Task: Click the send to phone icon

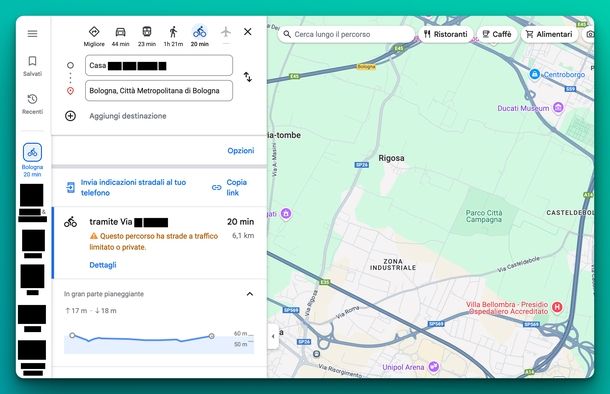Action: point(70,187)
